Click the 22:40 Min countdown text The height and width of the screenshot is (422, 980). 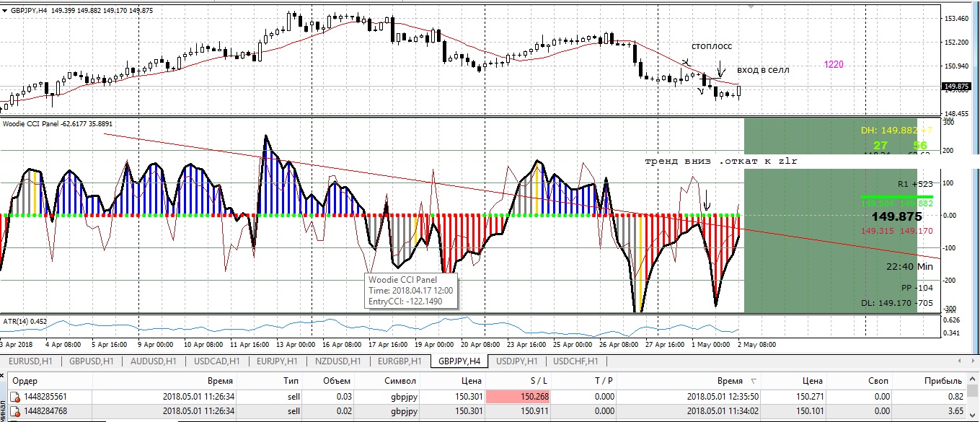910,266
